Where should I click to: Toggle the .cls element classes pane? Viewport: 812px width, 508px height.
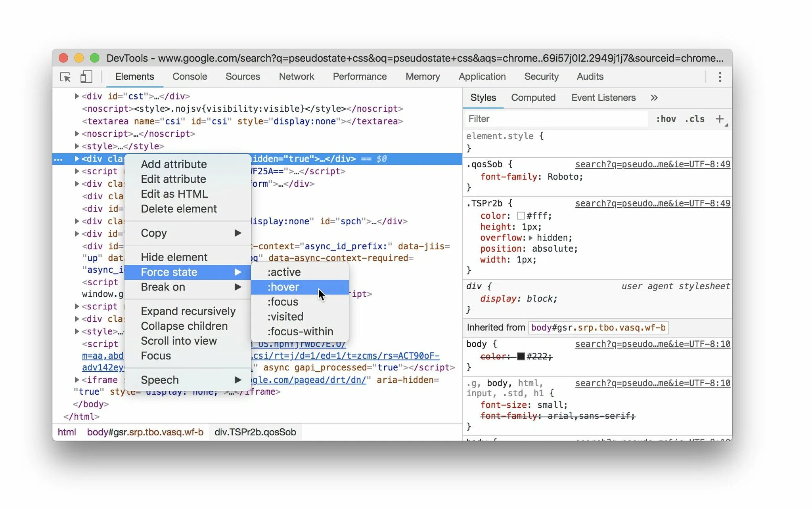point(695,119)
